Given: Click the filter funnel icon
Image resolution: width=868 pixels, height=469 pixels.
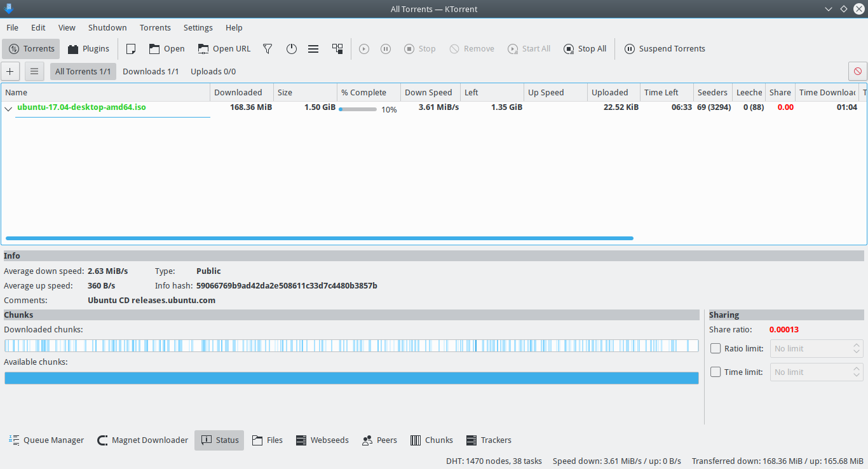Looking at the screenshot, I should pyautogui.click(x=268, y=49).
